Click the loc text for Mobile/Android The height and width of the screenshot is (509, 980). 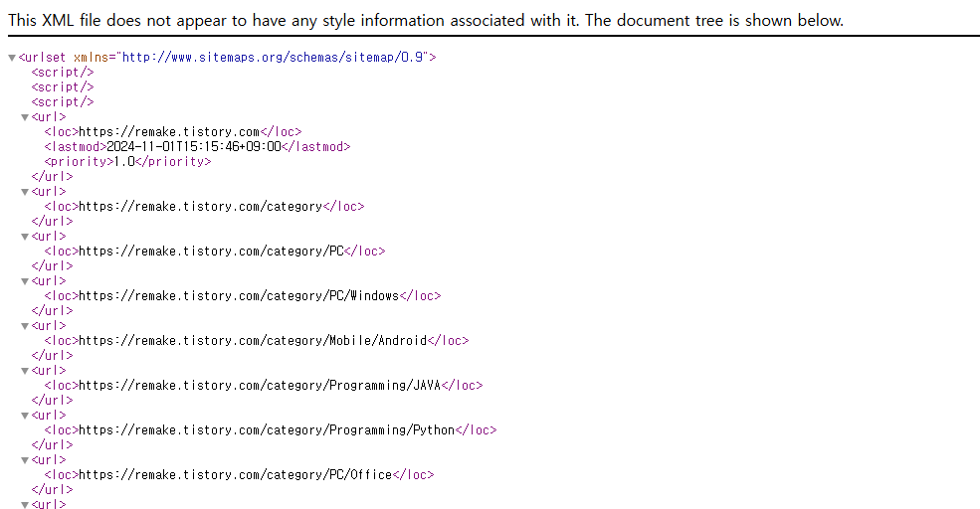253,341
